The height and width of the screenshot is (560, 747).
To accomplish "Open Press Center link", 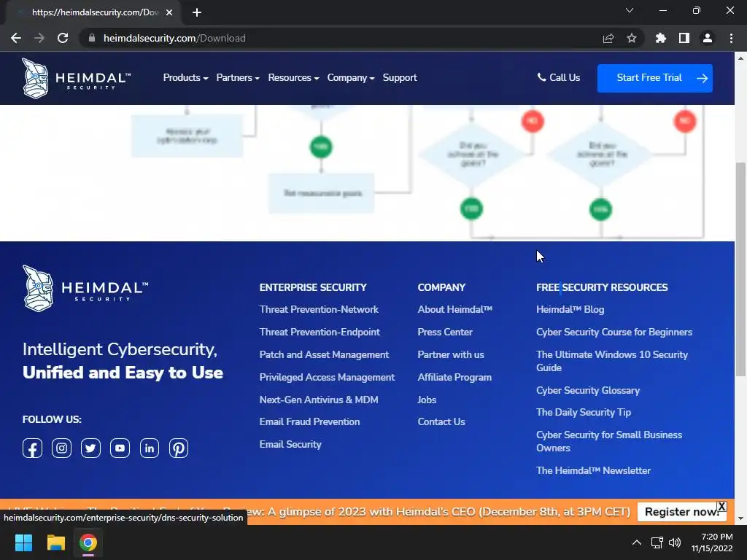I will (445, 332).
